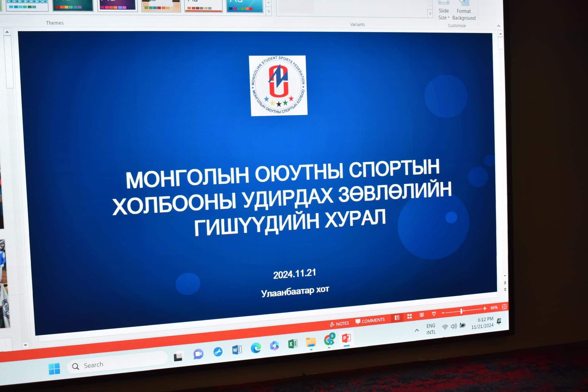Screen dimensions: 588x392
Task: Collapse the ribbon with the chevron
Action: [499, 26]
